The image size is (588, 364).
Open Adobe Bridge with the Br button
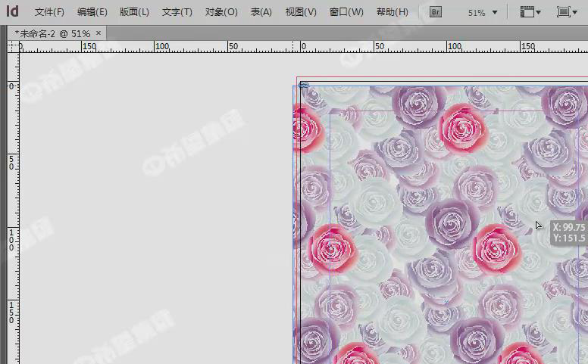[436, 12]
